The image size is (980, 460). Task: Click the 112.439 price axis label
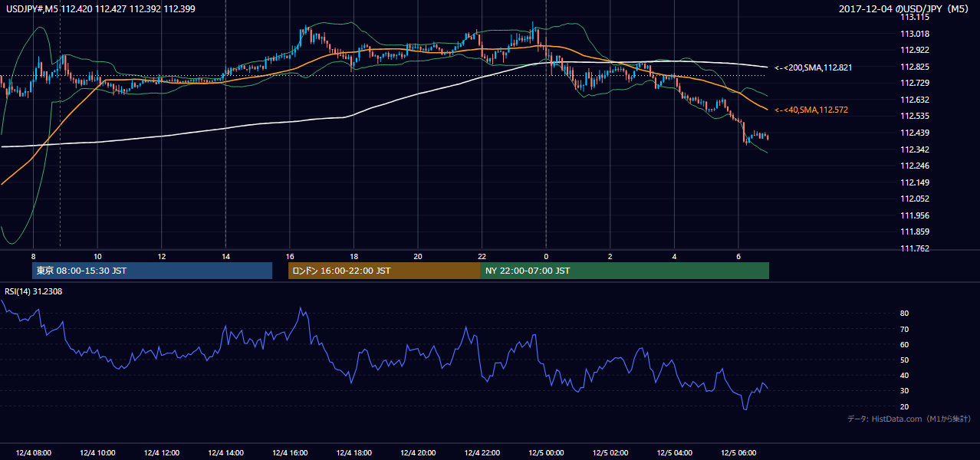915,133
